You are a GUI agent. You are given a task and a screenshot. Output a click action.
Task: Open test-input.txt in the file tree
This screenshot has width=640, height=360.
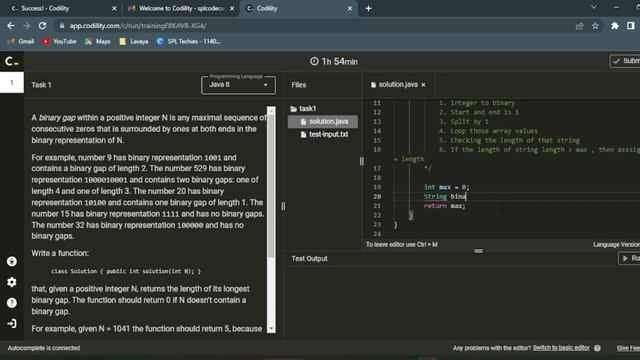point(323,134)
